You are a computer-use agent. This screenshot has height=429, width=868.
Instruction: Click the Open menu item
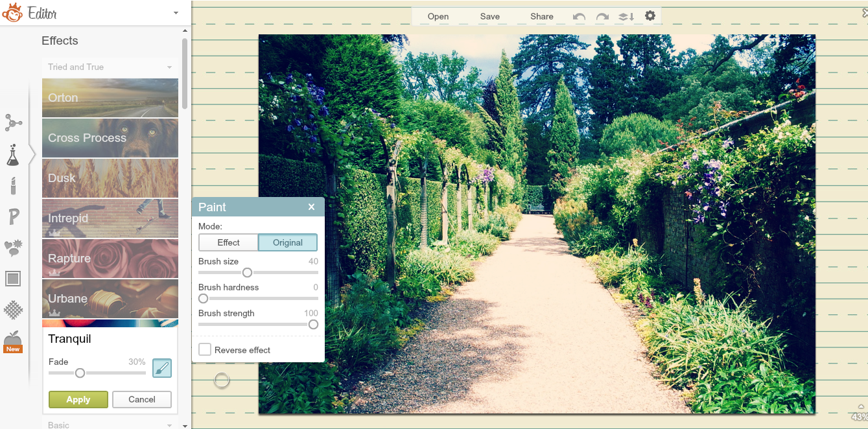click(438, 16)
